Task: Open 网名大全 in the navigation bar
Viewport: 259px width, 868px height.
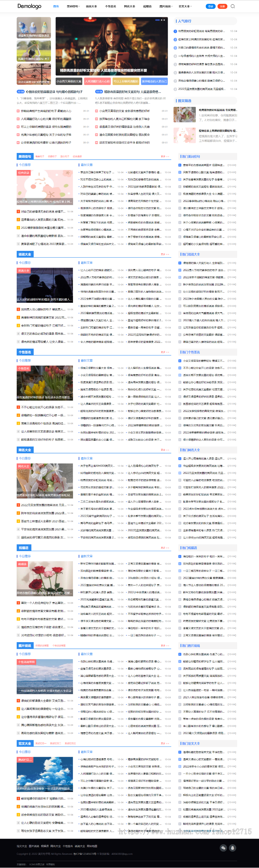Action: 129,6
